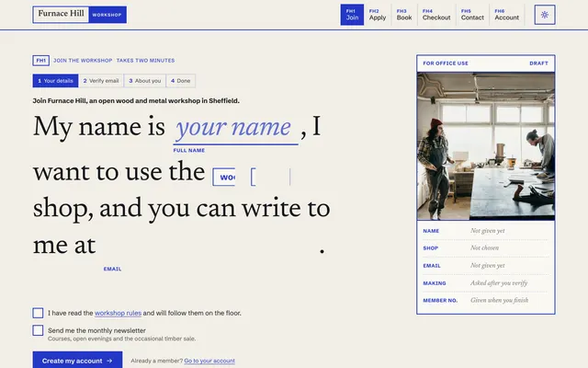The image size is (588, 368).
Task: Open the FH2 Apply nav item
Action: 378,15
